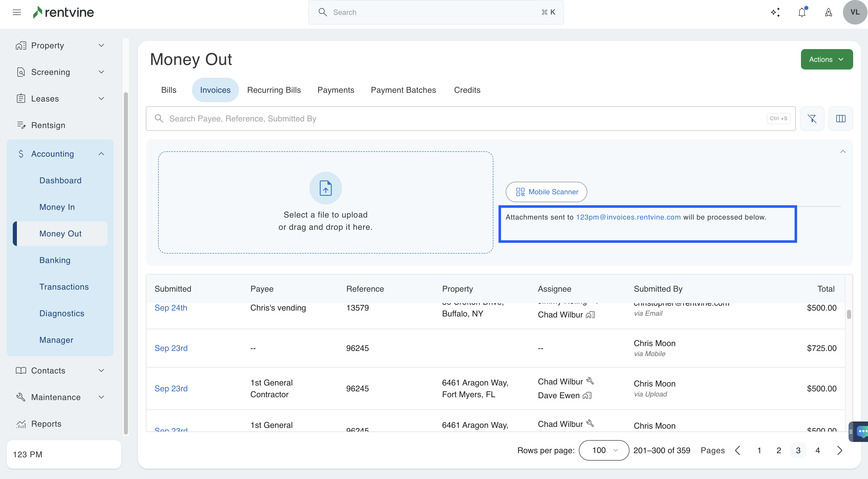Clear filters using the filter icon
Viewport: 868px width, 479px height.
[x=812, y=119]
